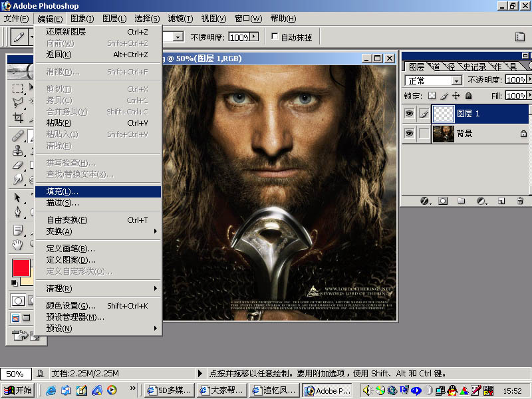
Task: Open the 图像(I) menu
Action: [x=82, y=19]
